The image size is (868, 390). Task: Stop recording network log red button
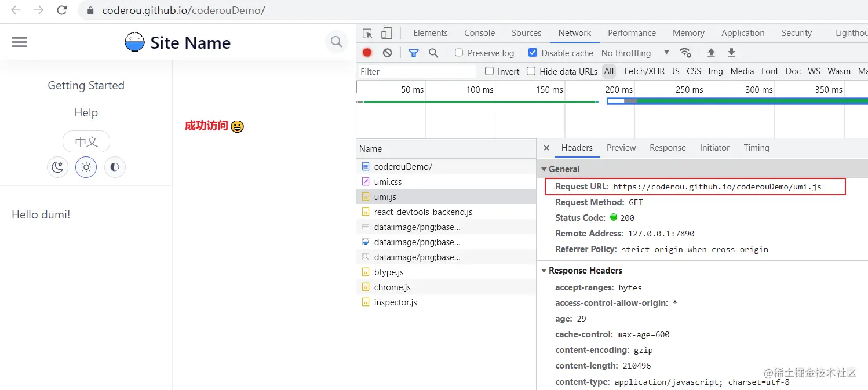[x=367, y=53]
